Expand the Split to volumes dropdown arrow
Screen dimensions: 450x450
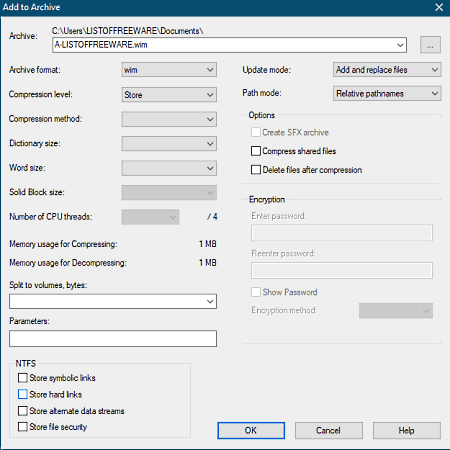point(210,301)
